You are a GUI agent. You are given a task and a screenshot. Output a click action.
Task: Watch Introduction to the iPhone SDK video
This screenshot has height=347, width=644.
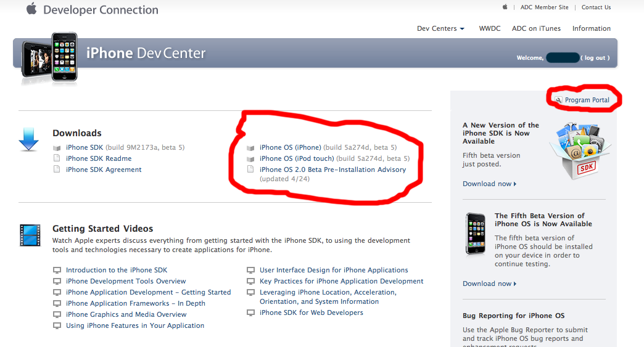(117, 270)
